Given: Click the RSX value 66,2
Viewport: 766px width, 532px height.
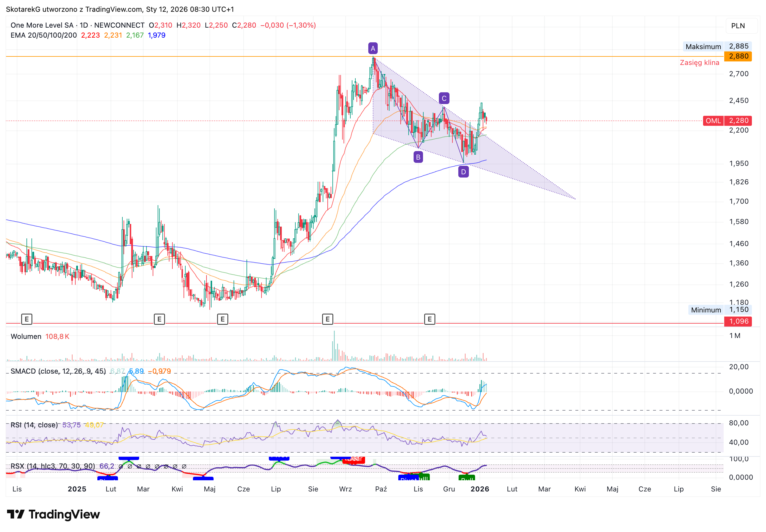Looking at the screenshot, I should (x=107, y=466).
